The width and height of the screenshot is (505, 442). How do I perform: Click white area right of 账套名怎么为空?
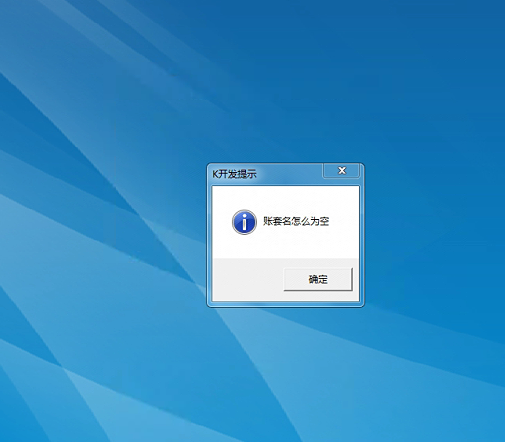pyautogui.click(x=344, y=221)
